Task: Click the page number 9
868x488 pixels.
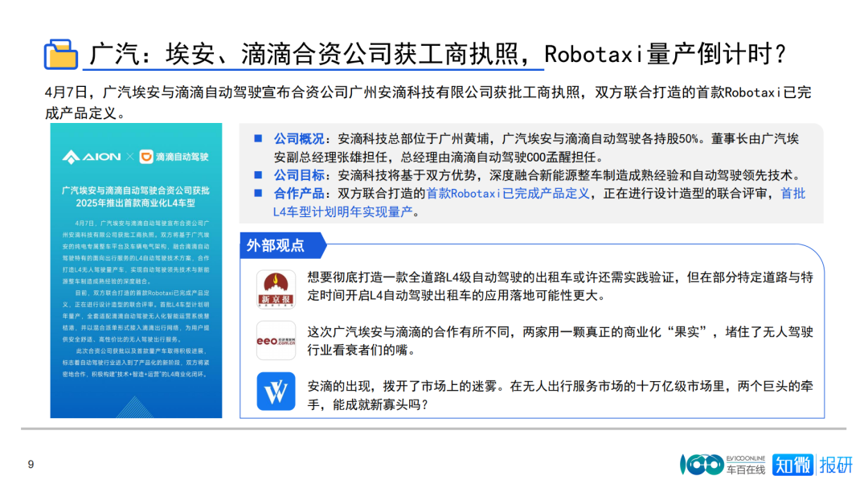Action: pyautogui.click(x=31, y=464)
